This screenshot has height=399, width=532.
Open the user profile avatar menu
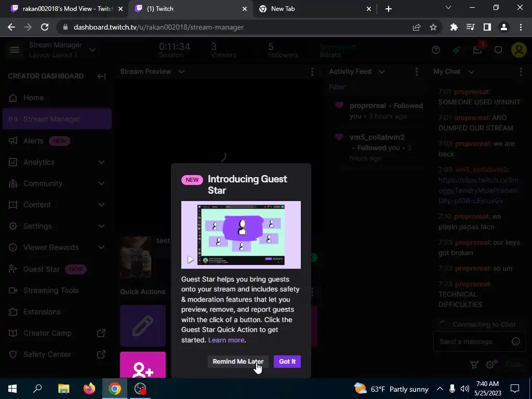[x=519, y=50]
